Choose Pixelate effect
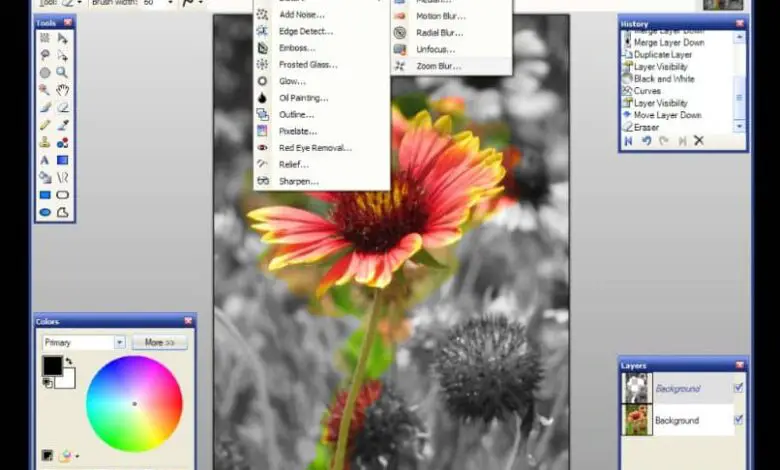The height and width of the screenshot is (470, 780). pyautogui.click(x=321, y=131)
